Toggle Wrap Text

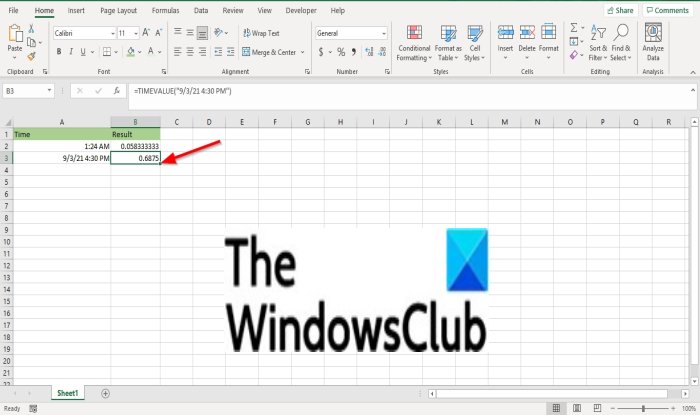tap(261, 33)
